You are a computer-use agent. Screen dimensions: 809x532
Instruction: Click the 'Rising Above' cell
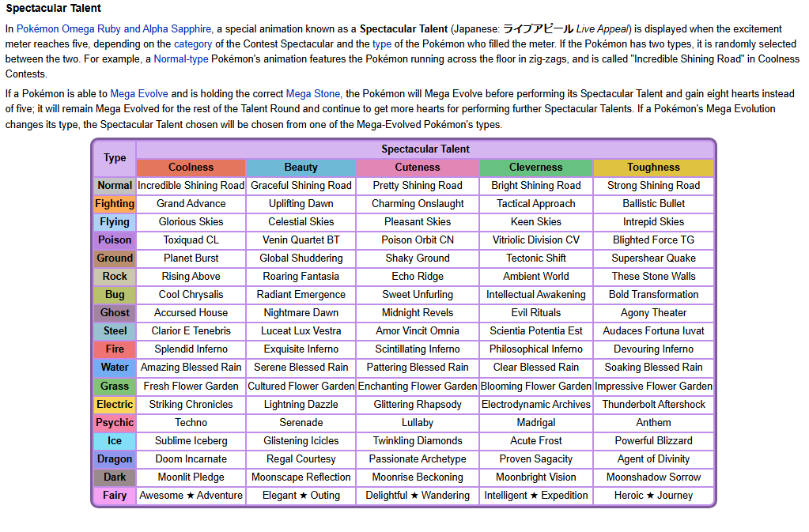(x=191, y=277)
